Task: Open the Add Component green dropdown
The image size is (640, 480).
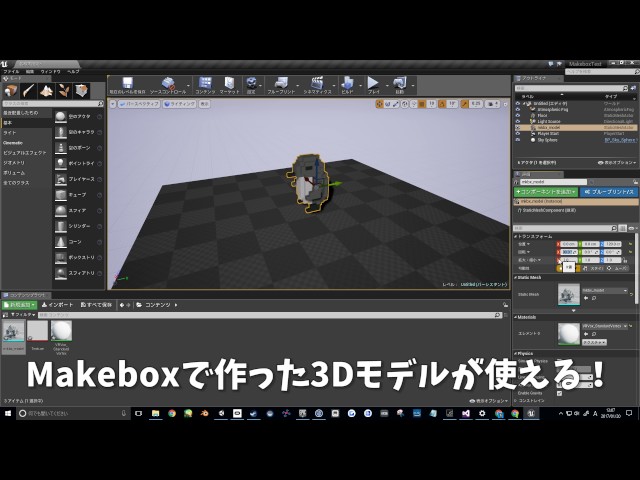Action: tap(546, 191)
